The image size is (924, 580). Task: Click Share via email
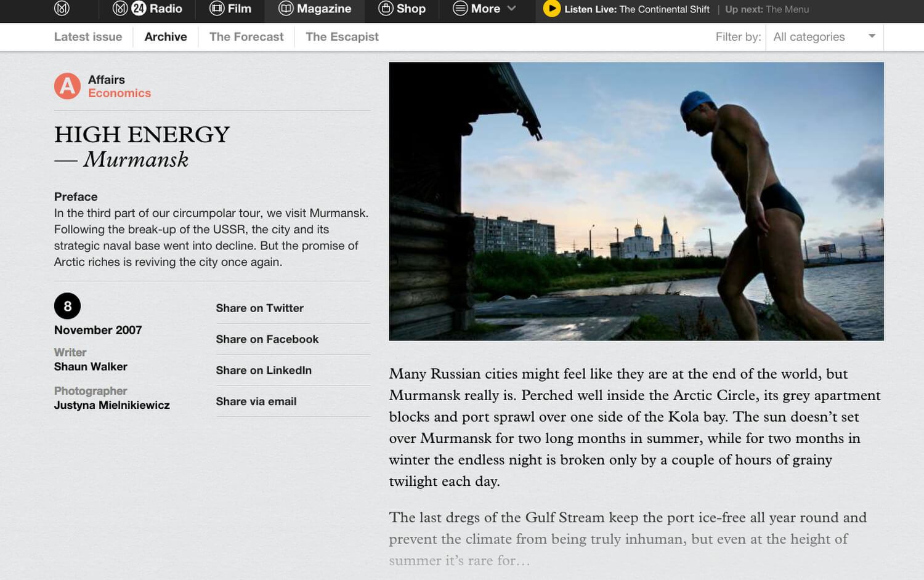click(256, 401)
